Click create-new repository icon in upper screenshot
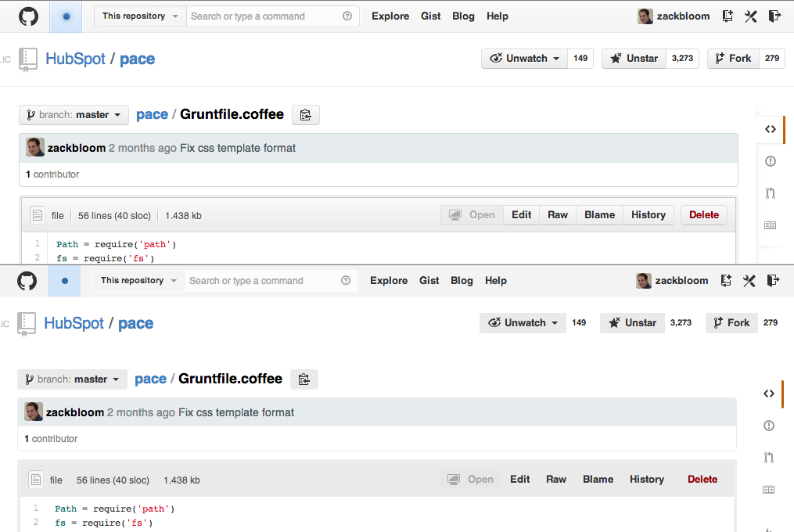 tap(728, 16)
